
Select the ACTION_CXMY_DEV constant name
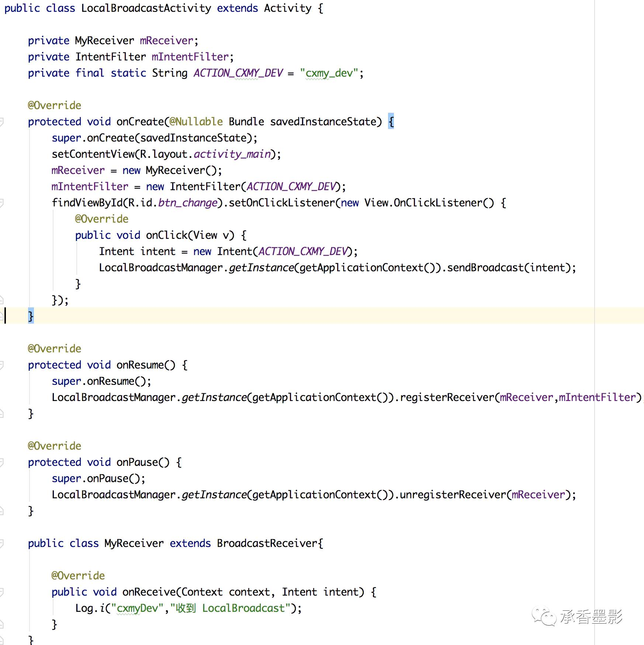coord(238,73)
